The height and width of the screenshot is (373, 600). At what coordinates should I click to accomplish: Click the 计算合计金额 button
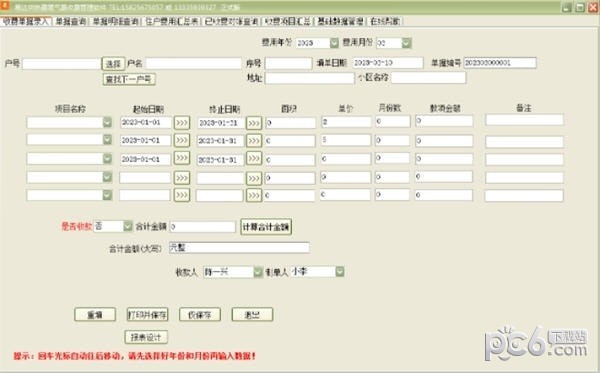tap(266, 227)
